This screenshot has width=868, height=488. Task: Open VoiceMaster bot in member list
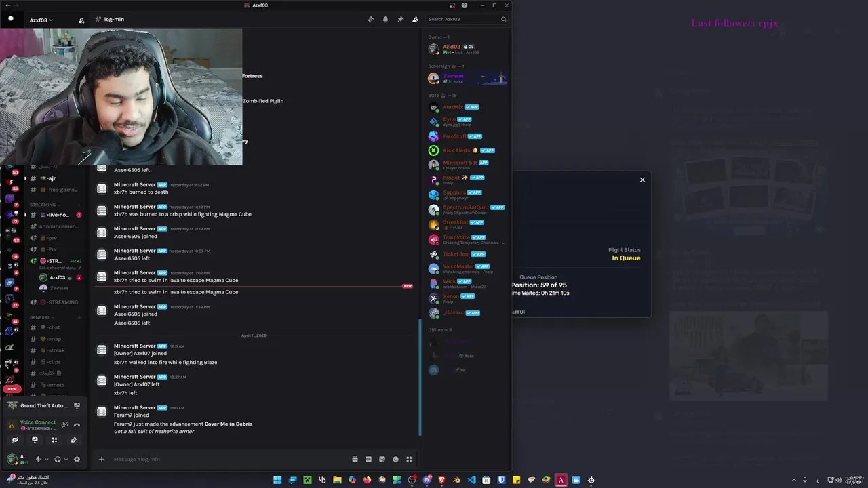click(x=467, y=268)
